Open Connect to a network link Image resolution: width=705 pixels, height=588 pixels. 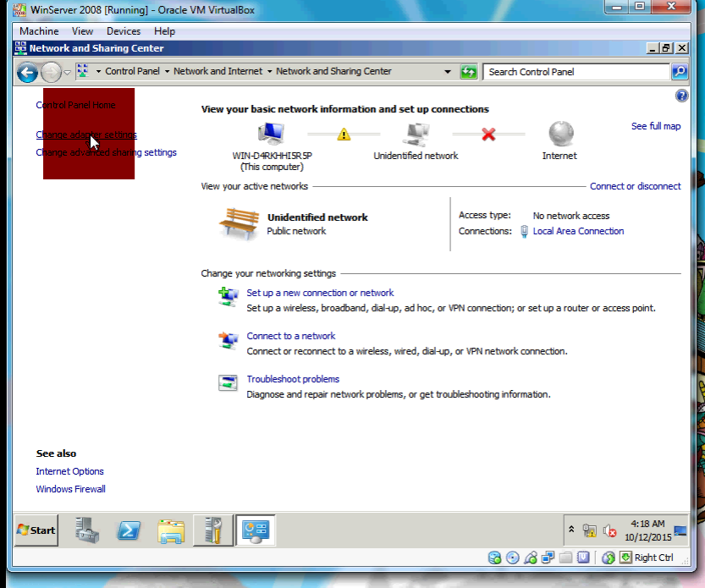(291, 336)
